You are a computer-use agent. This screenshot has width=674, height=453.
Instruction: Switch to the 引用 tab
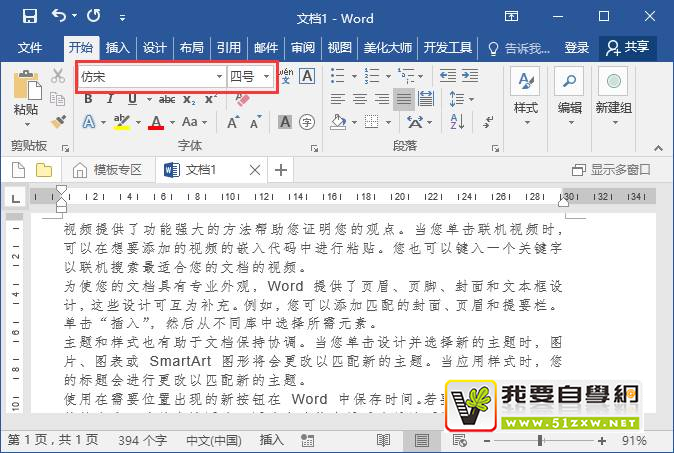[x=228, y=47]
